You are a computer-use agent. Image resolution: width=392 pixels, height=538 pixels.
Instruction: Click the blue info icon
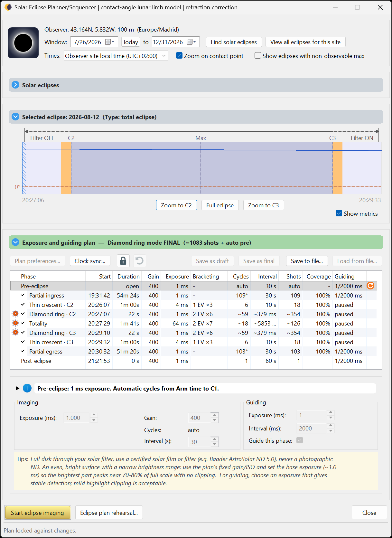(x=27, y=388)
